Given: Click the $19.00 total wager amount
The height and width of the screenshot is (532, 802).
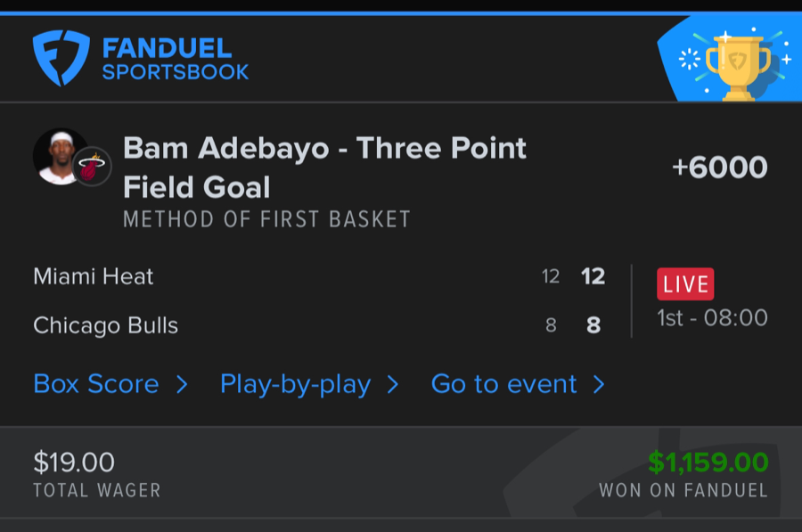Looking at the screenshot, I should [x=74, y=462].
